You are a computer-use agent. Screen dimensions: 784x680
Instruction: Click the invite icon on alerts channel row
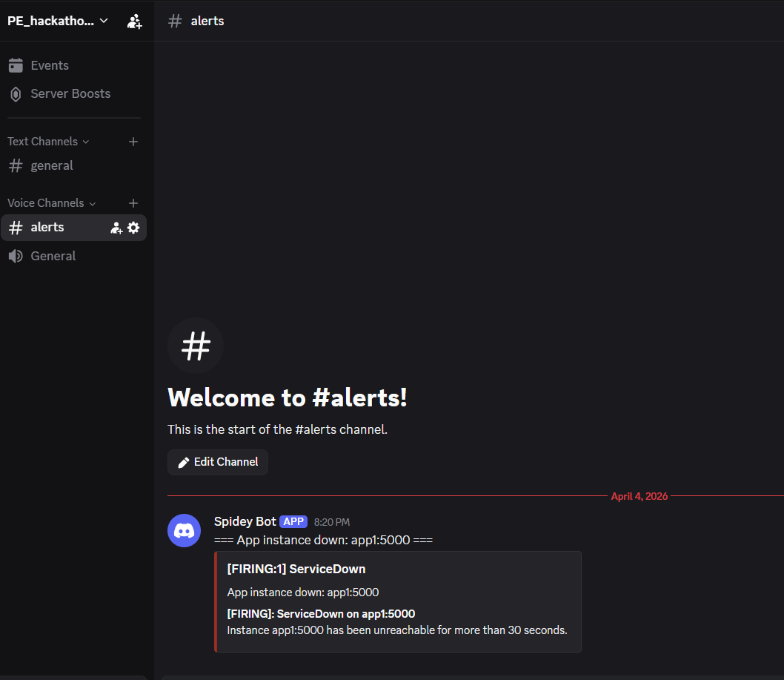coord(116,228)
